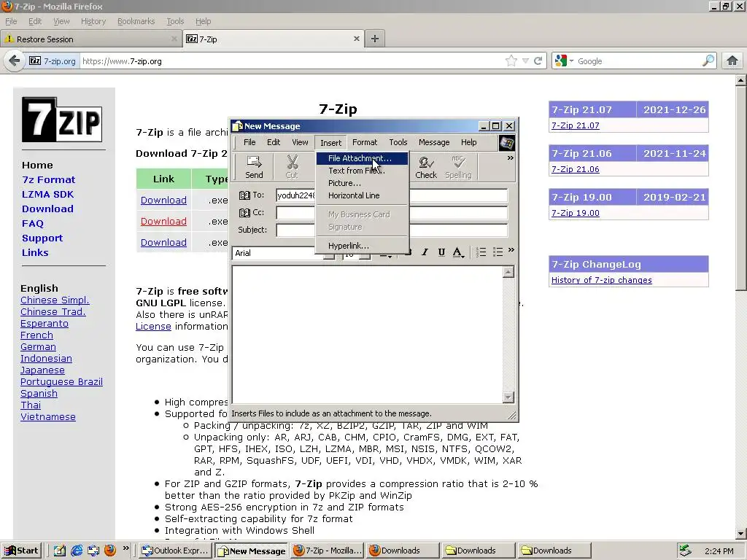Close the 7-Zip browser tab
The height and width of the screenshot is (560, 747).
pos(356,39)
